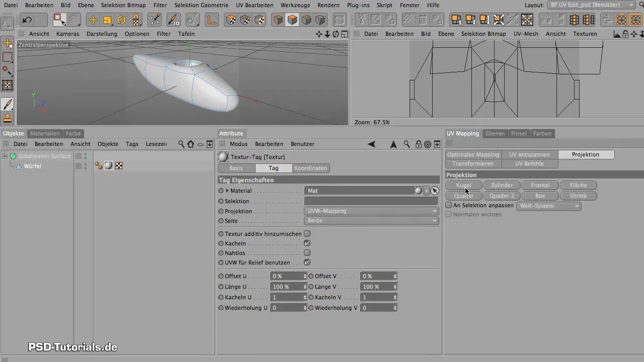The width and height of the screenshot is (644, 362).
Task: Open the Rendern menu
Action: coord(329,5)
